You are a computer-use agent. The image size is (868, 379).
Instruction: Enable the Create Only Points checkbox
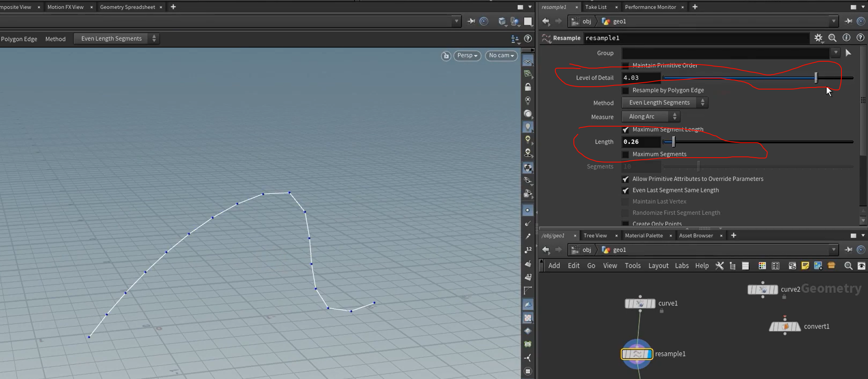(x=625, y=224)
